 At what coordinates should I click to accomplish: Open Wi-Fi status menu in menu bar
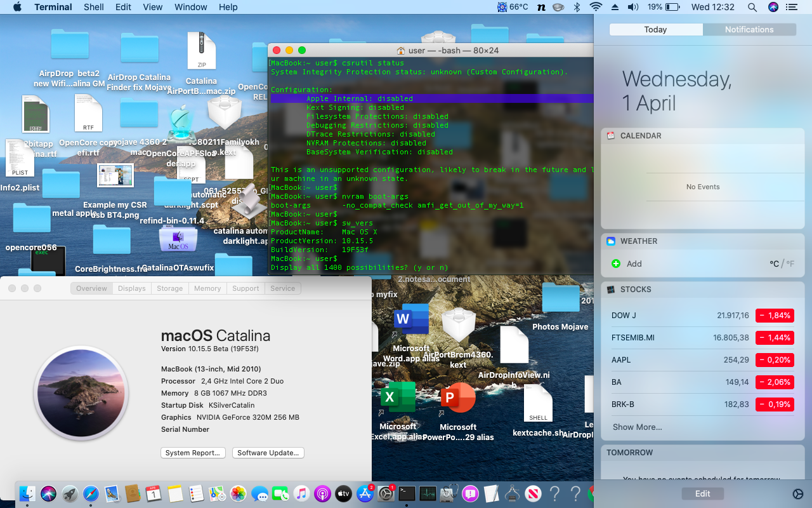[595, 7]
